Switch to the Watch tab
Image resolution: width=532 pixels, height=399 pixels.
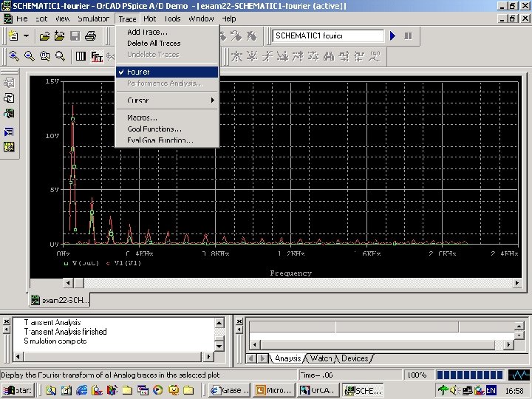pyautogui.click(x=321, y=358)
